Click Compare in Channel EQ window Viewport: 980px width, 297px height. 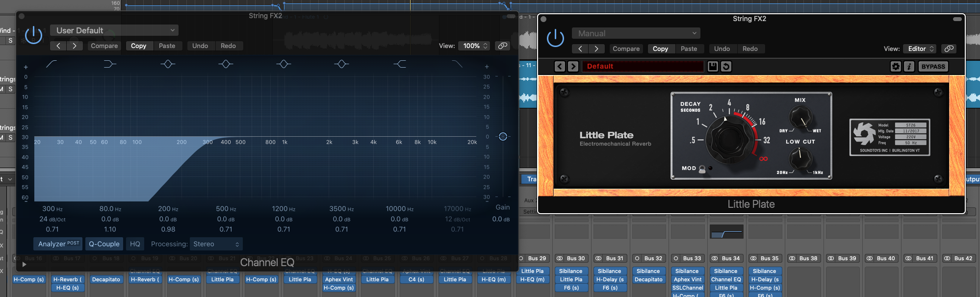(x=104, y=46)
